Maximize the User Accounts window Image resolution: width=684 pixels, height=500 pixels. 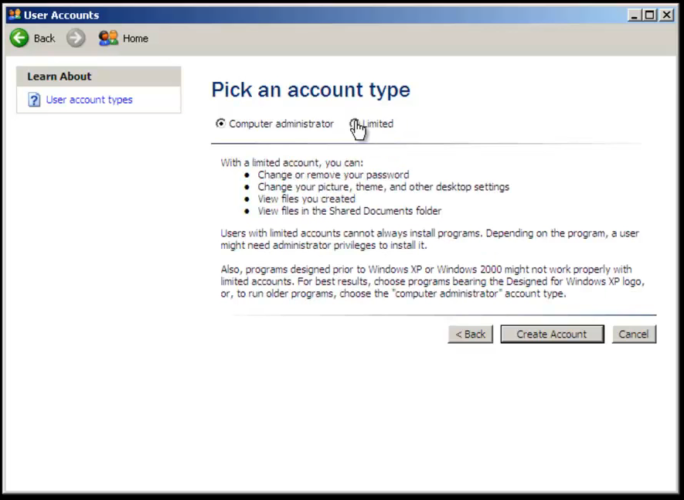650,15
